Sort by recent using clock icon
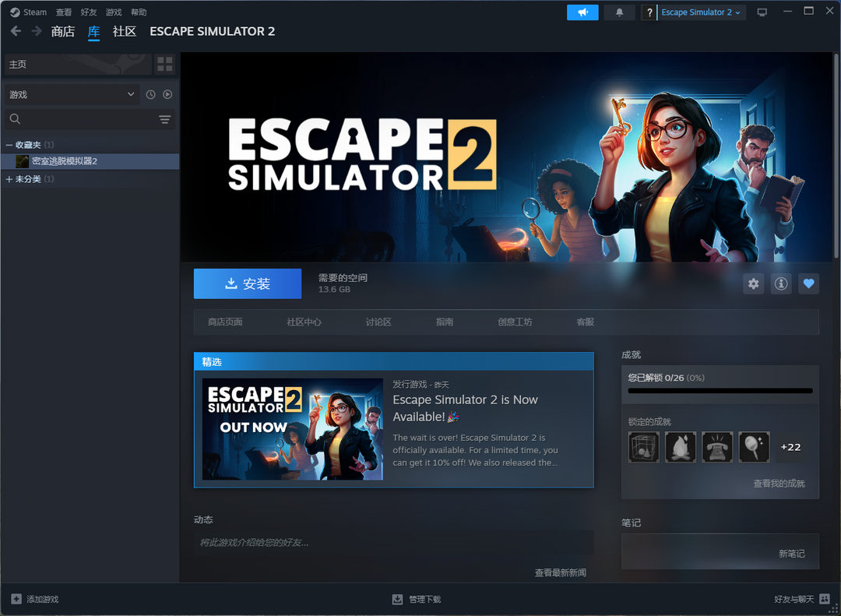 pyautogui.click(x=151, y=94)
